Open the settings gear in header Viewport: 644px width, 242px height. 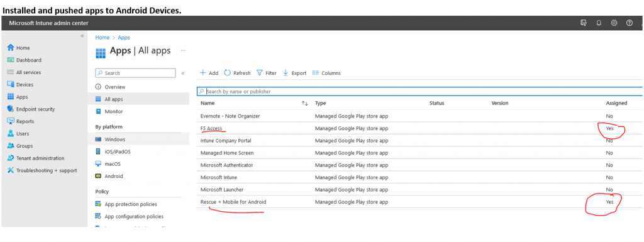pos(614,23)
